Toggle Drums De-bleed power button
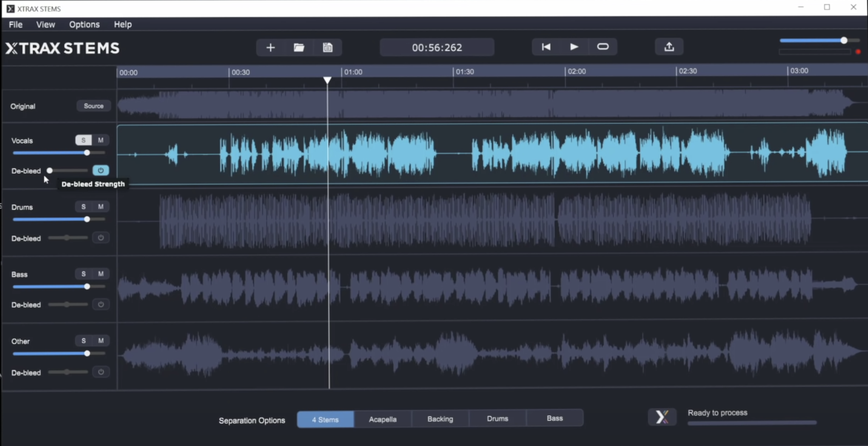This screenshot has width=868, height=446. pyautogui.click(x=101, y=237)
